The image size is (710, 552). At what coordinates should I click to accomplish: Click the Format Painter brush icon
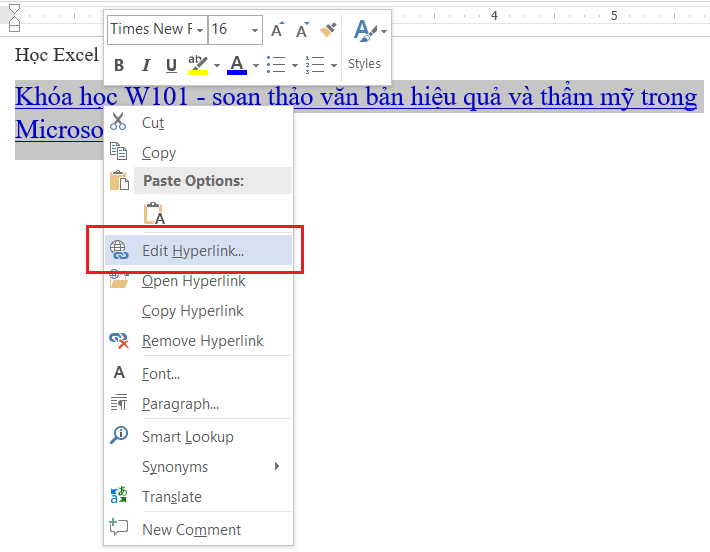(x=328, y=30)
